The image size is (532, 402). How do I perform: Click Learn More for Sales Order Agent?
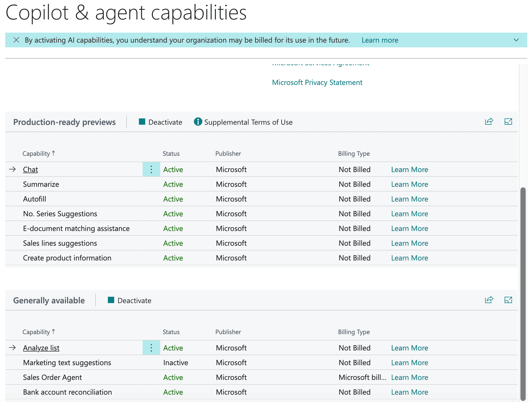click(409, 377)
